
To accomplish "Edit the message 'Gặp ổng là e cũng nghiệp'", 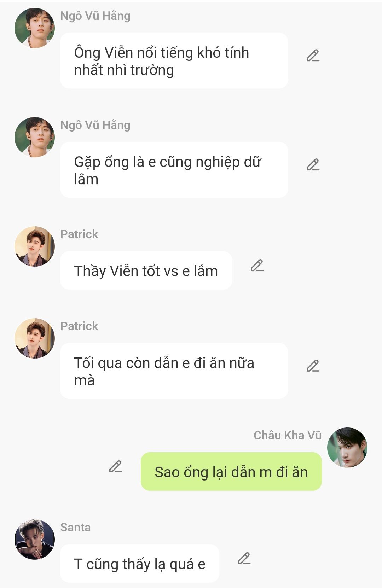I will coord(313,165).
